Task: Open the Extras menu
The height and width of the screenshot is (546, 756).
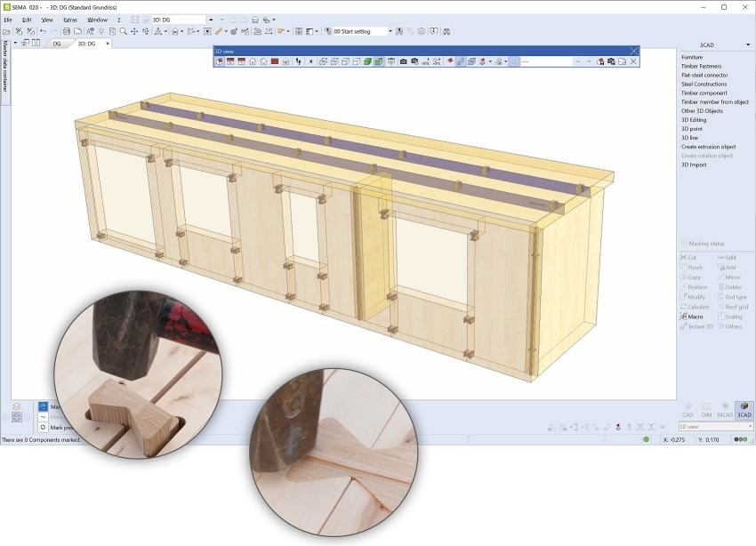Action: click(x=70, y=20)
